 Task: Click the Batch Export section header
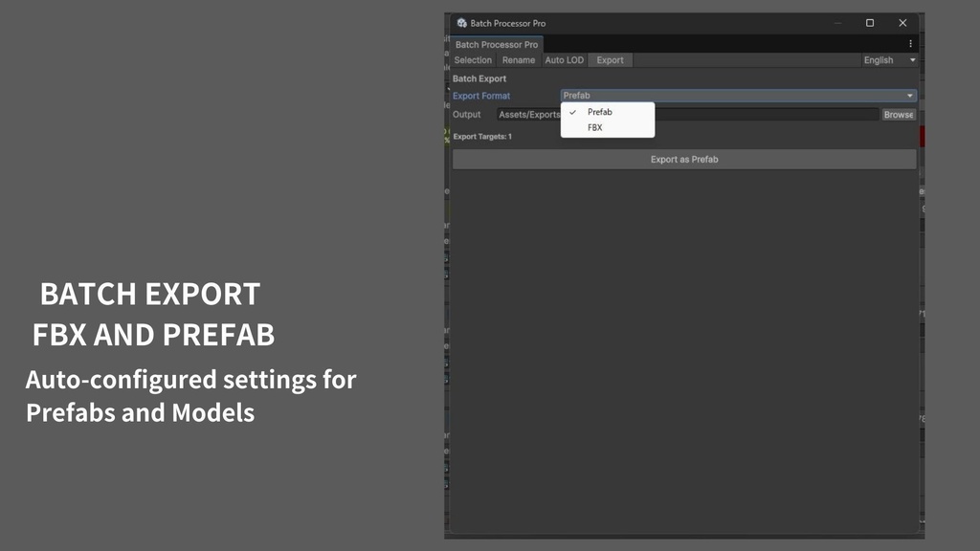[x=479, y=77]
